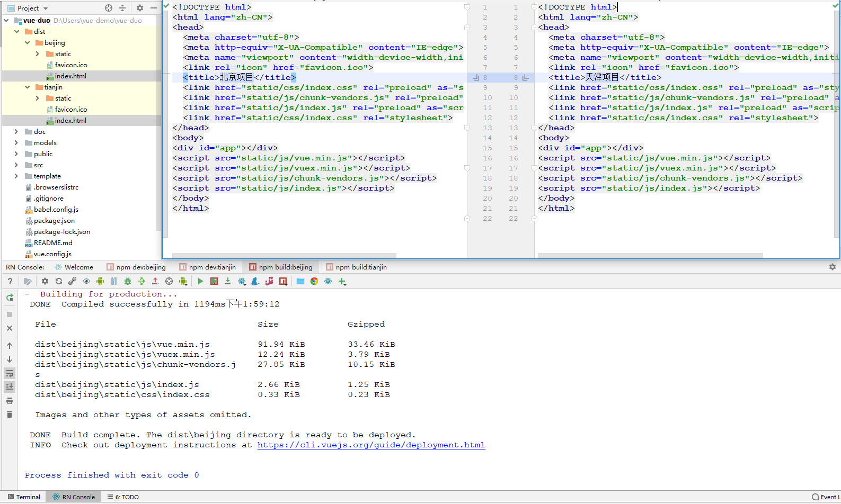The height and width of the screenshot is (504, 841).
Task: Open the RN Console settings gear
Action: 45,281
